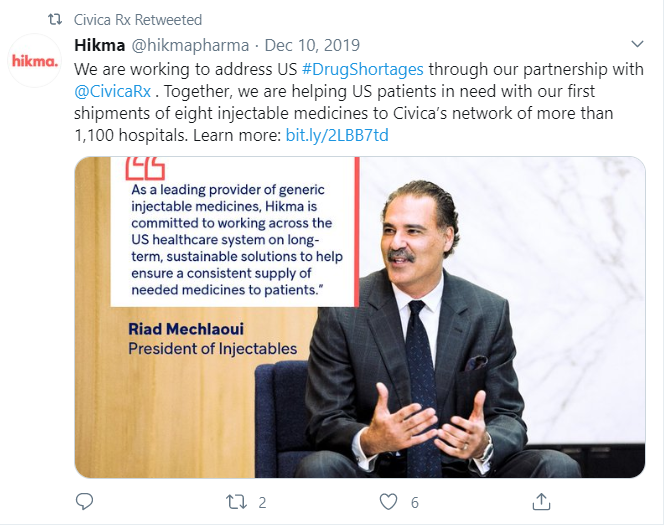This screenshot has height=525, width=664.
Task: Click the retweeted arrows icon beside Civica Rx
Action: click(x=56, y=20)
